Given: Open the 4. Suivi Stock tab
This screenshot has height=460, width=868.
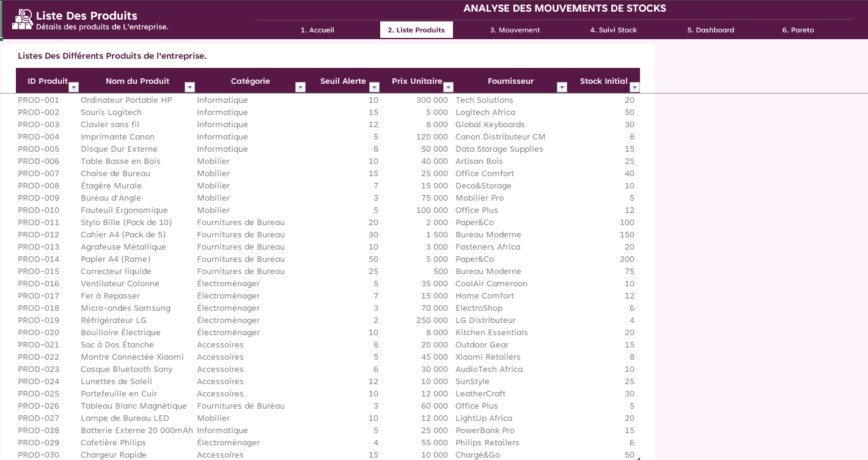Looking at the screenshot, I should click(x=613, y=30).
